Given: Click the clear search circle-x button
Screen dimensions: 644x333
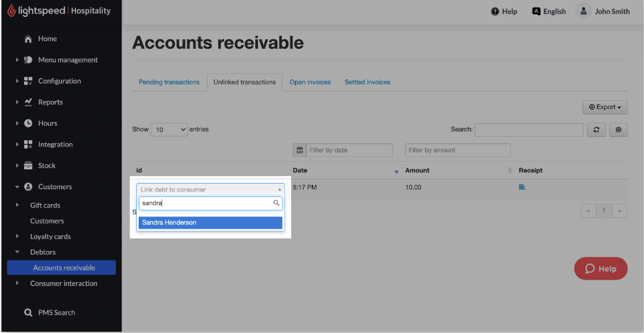Looking at the screenshot, I should coord(618,130).
